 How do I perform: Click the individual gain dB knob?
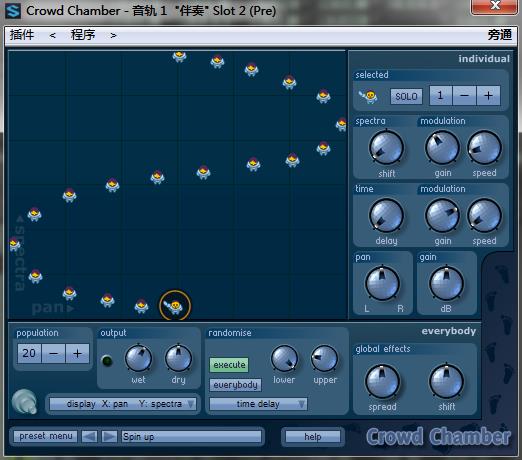446,283
